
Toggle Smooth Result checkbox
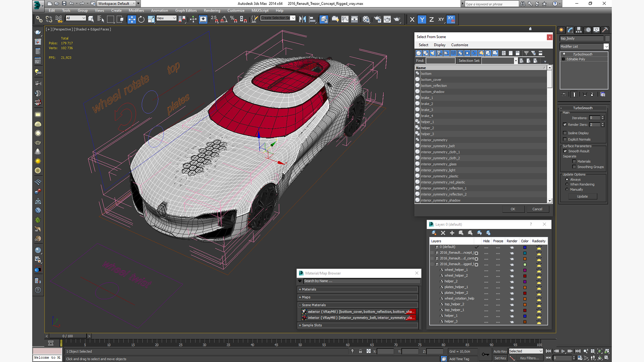pyautogui.click(x=565, y=151)
